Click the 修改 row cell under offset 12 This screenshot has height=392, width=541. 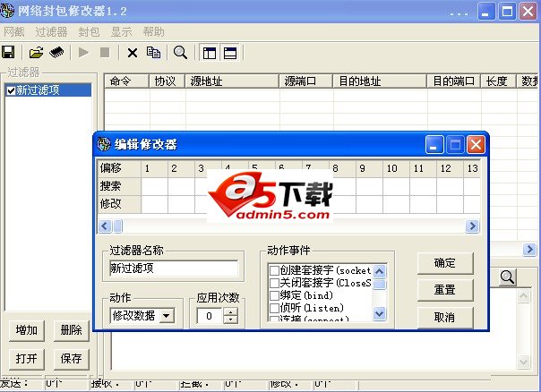pyautogui.click(x=451, y=204)
